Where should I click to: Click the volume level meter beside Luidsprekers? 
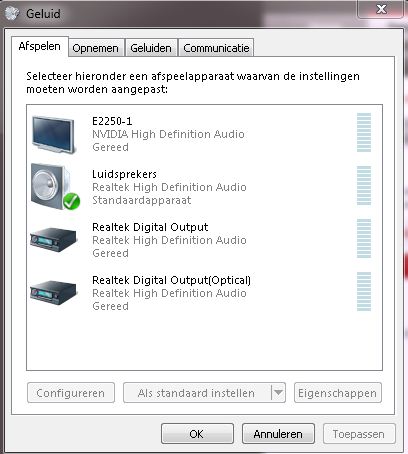tap(364, 185)
